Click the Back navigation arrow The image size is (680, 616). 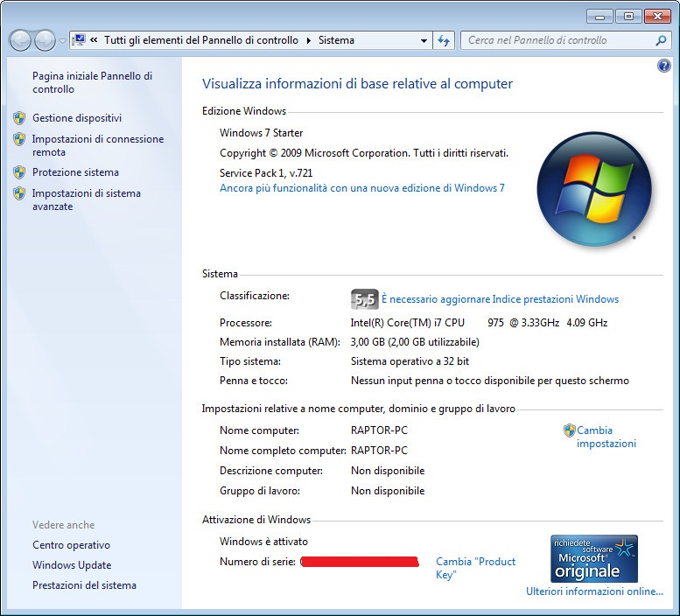20,41
